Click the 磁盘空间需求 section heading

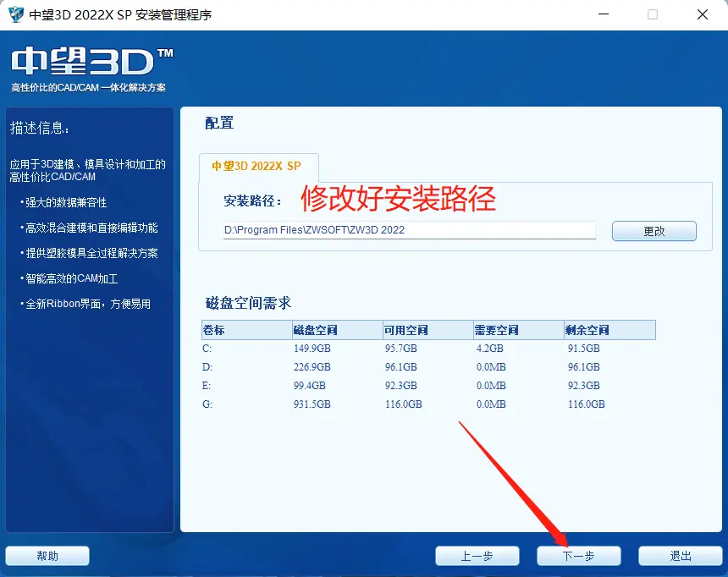248,303
